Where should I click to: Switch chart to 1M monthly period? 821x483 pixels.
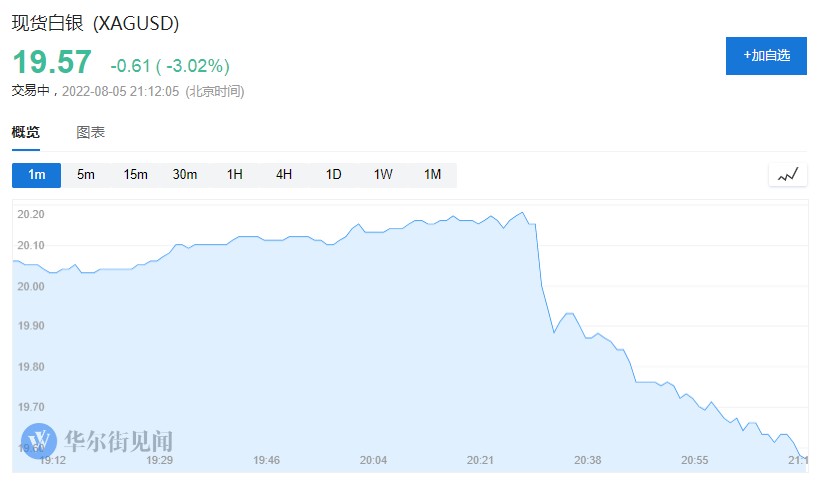pyautogui.click(x=432, y=175)
